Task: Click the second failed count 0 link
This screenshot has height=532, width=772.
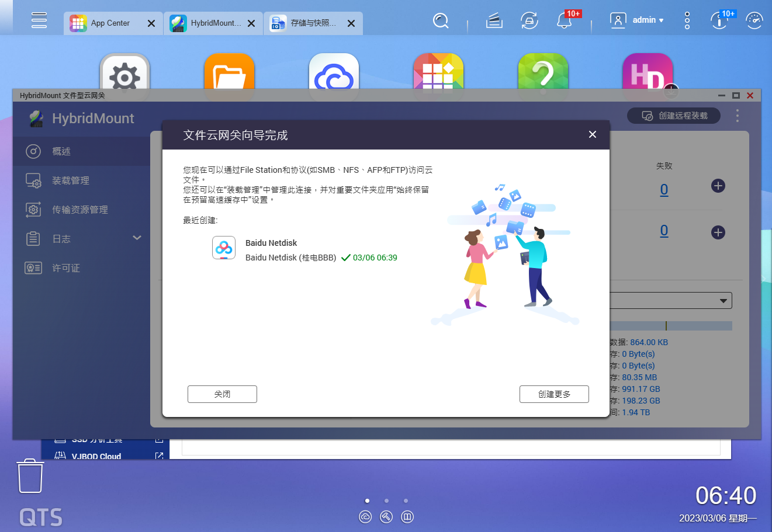Action: 664,231
